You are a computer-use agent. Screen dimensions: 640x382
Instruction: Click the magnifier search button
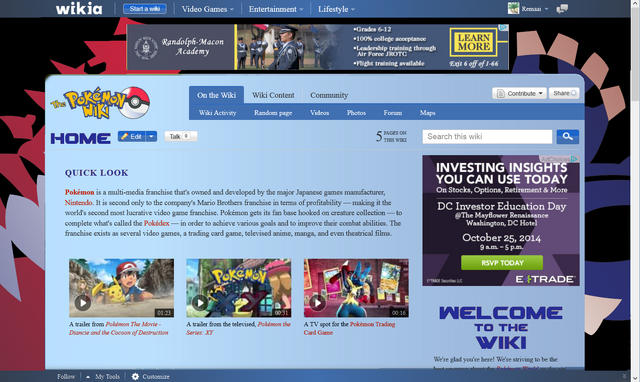567,137
